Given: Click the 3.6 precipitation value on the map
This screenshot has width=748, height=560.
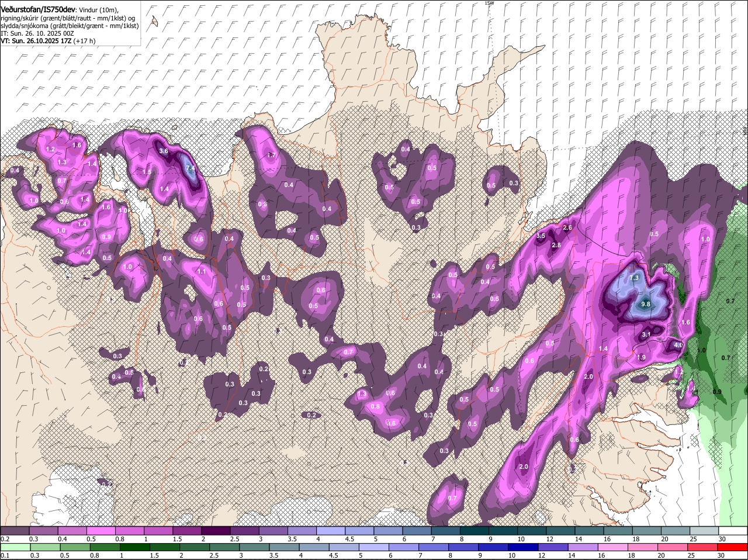Looking at the screenshot, I should pos(164,151).
